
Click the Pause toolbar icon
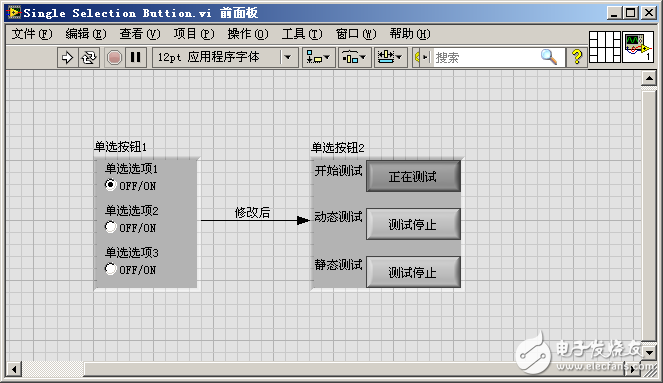136,57
